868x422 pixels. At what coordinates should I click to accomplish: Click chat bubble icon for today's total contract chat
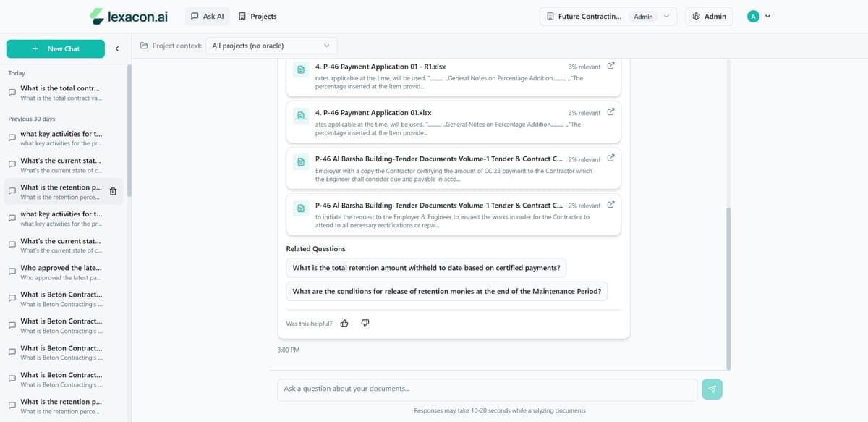(12, 92)
